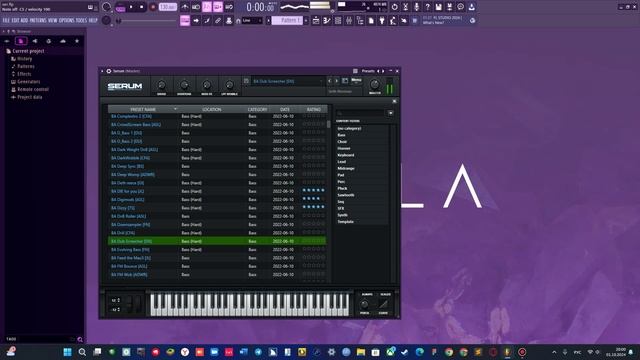This screenshot has height=360, width=640.
Task: Click the Serum Menu button
Action: [x=356, y=80]
